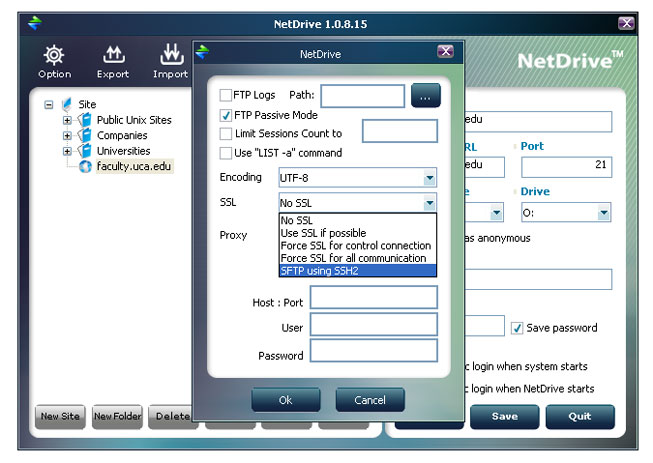Expand the Universities node
This screenshot has height=463, width=653.
tap(67, 151)
